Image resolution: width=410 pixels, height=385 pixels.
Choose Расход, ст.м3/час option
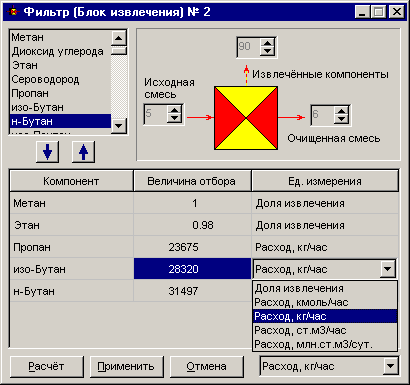[x=325, y=330]
